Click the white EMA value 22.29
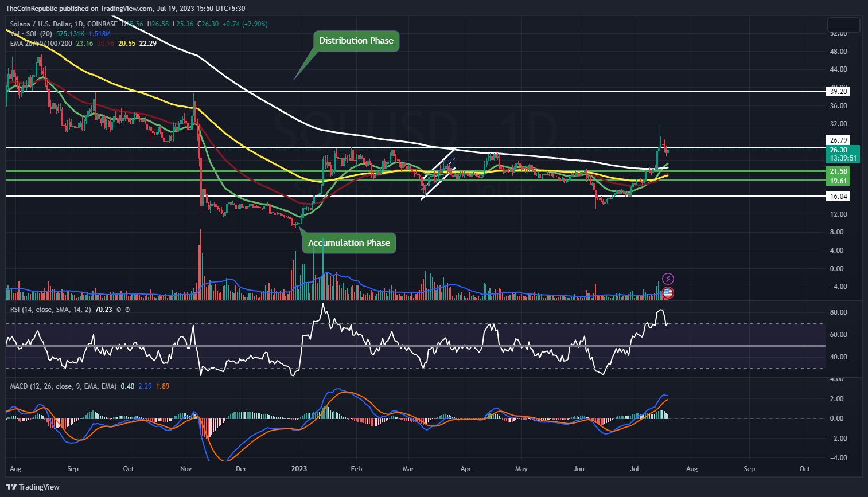This screenshot has height=497, width=868. [148, 44]
